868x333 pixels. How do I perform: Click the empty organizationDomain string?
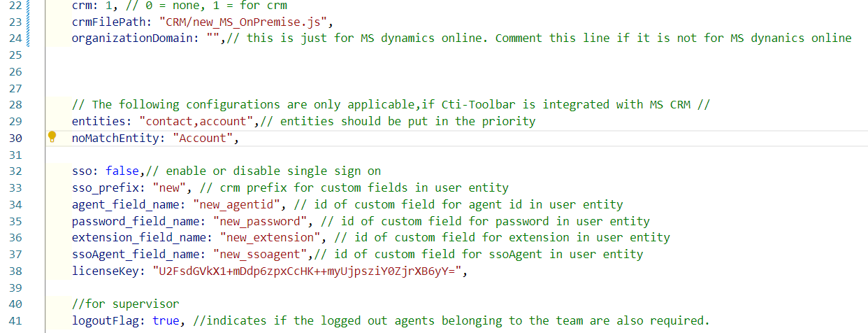tap(212, 38)
